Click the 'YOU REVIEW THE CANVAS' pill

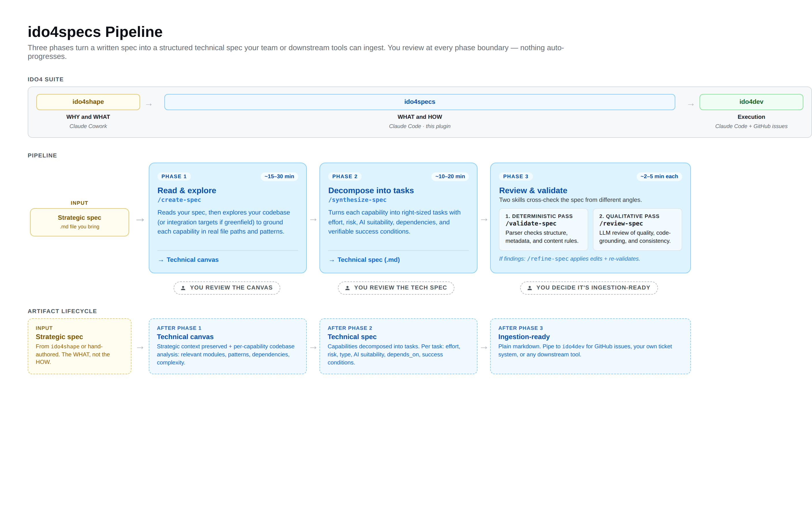227,288
